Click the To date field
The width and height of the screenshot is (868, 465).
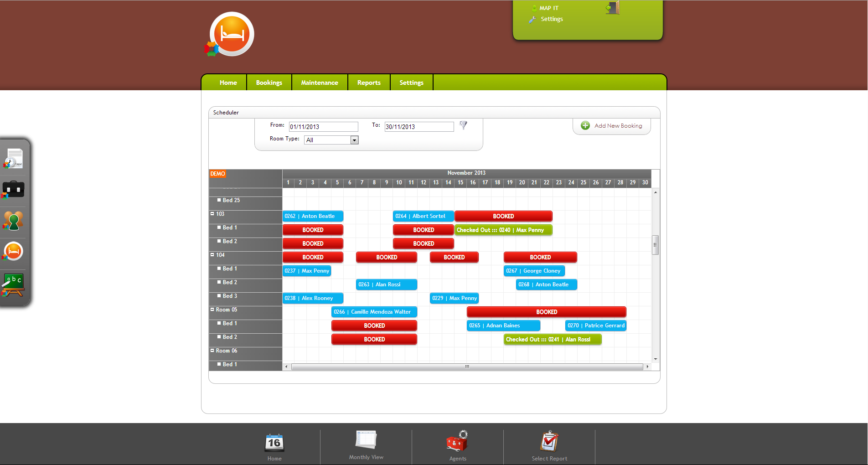tap(419, 127)
